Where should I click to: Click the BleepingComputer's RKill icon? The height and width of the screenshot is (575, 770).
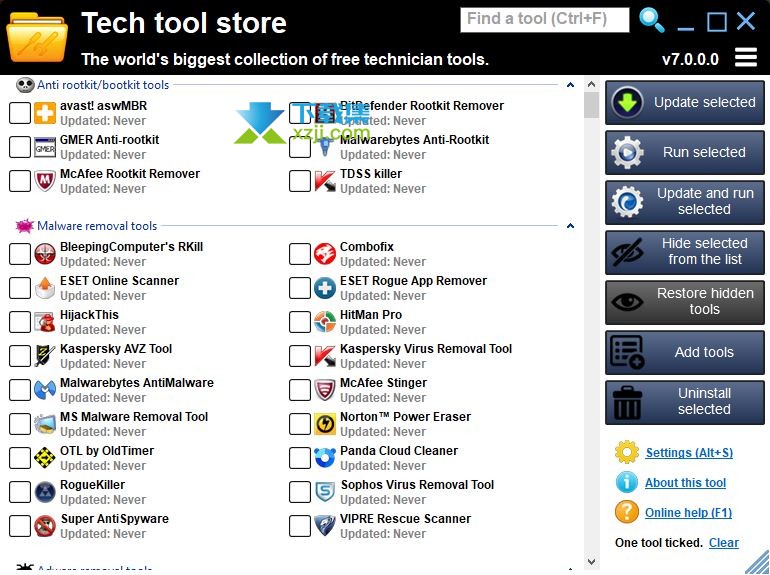coord(45,254)
